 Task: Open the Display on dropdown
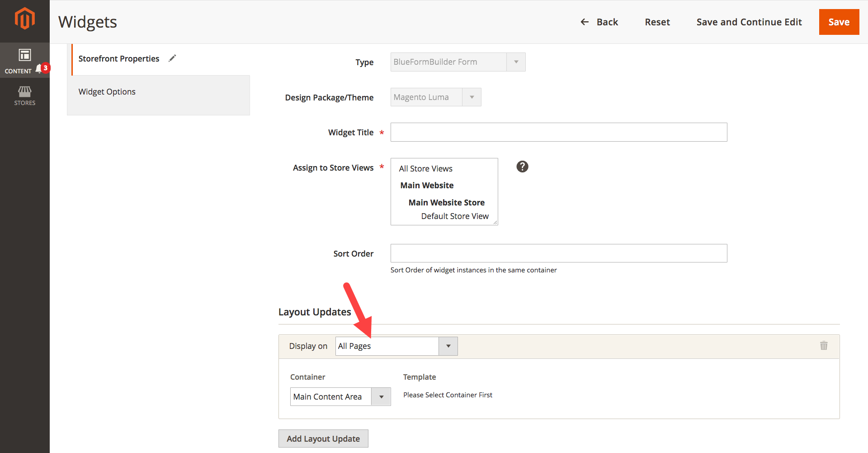448,346
